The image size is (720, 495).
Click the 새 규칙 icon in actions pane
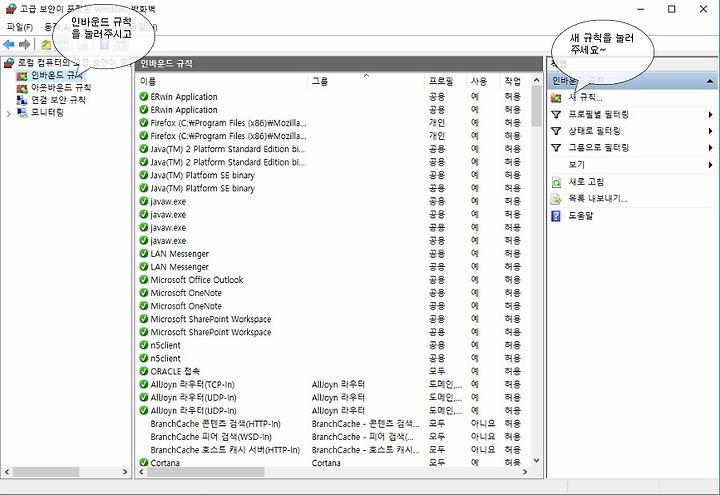556,97
